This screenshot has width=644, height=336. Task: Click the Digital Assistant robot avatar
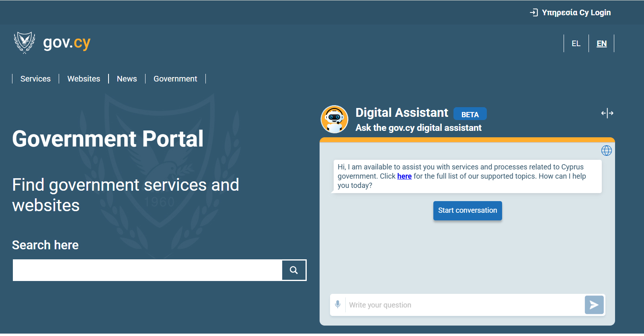(334, 119)
